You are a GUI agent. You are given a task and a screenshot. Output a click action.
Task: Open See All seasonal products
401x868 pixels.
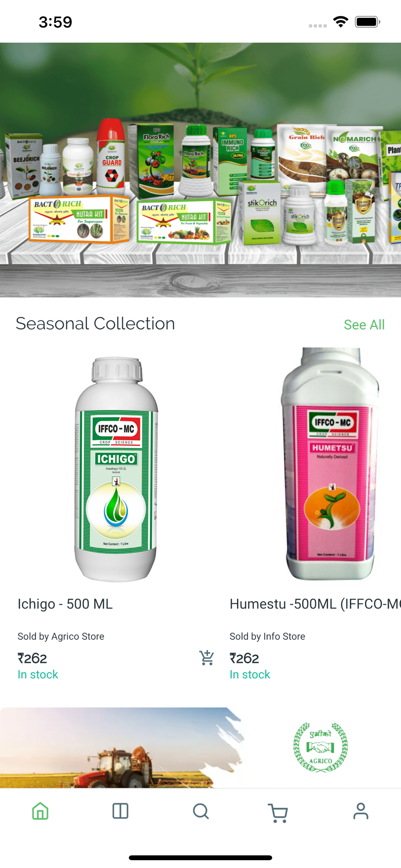tap(364, 325)
